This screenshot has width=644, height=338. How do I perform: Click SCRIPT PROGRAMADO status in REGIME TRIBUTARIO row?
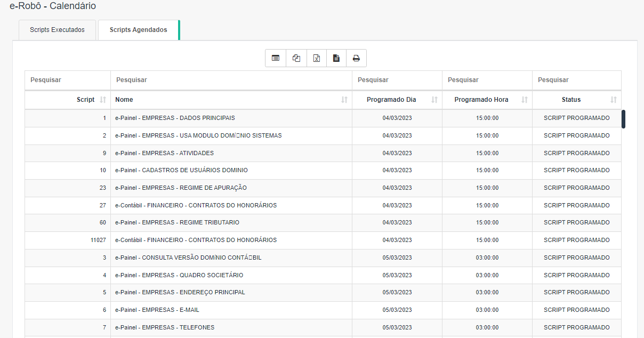577,222
